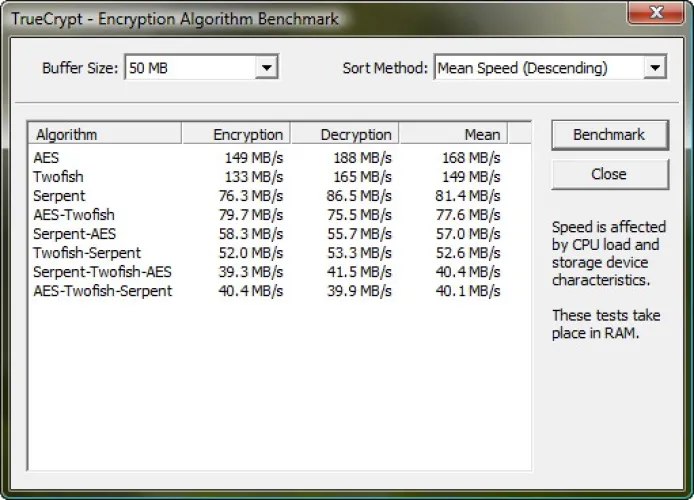Click the Mean Speed (Descending) sort field

coord(550,68)
